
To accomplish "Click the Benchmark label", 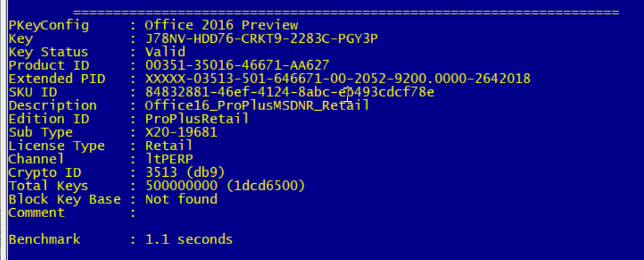I will [x=45, y=239].
